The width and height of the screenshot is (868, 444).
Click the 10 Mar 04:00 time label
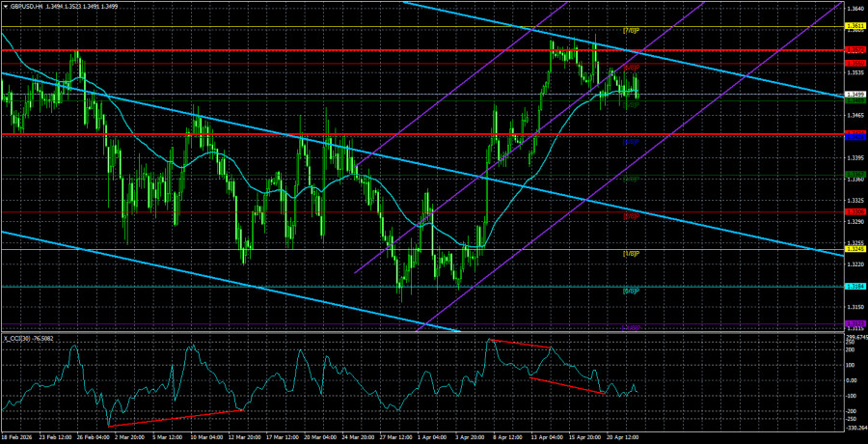point(203,437)
